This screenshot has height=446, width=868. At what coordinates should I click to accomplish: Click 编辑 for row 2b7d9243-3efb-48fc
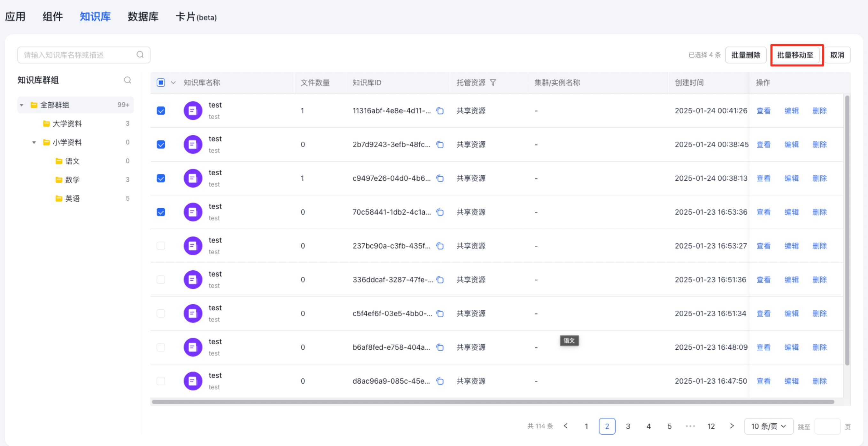[x=792, y=144]
